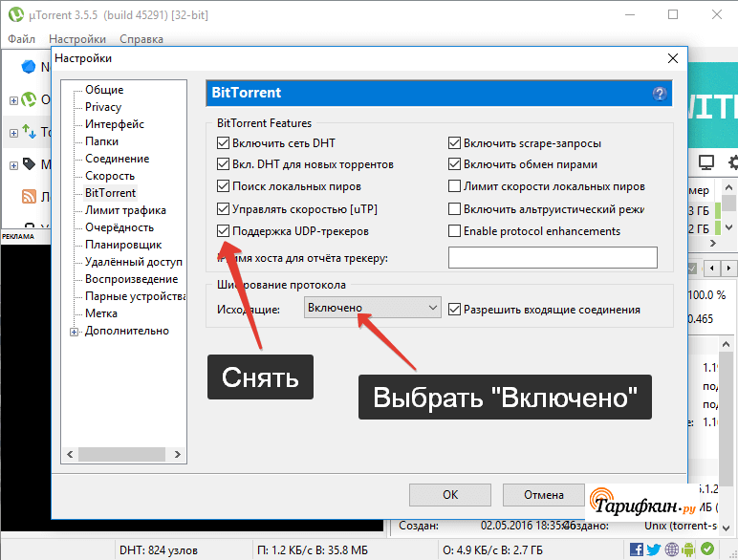Click the blue hexagon icon in main sidebar
This screenshot has height=560, width=738.
coord(29,67)
